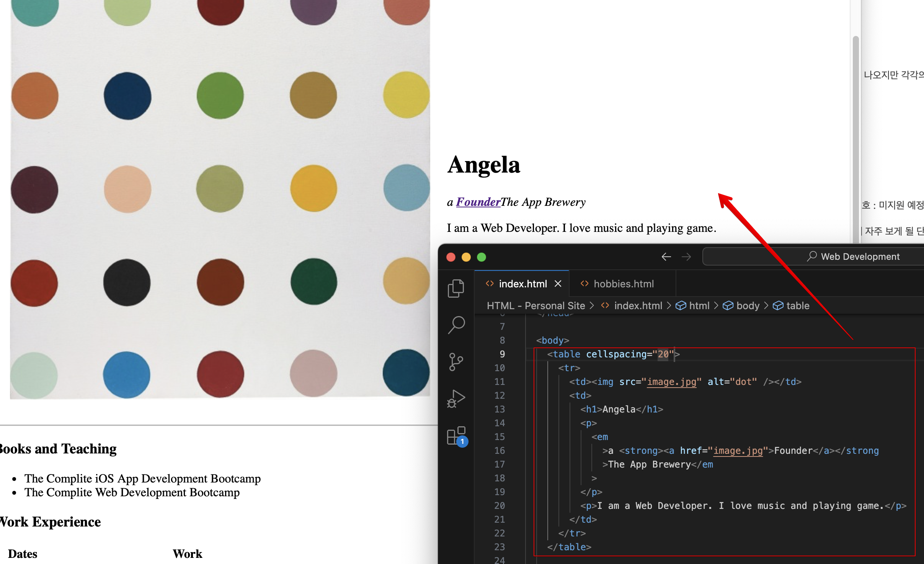Screen dimensions: 924x564
Task: Click 'The Complite iOS App Development Bootcamp' item
Action: (x=142, y=479)
